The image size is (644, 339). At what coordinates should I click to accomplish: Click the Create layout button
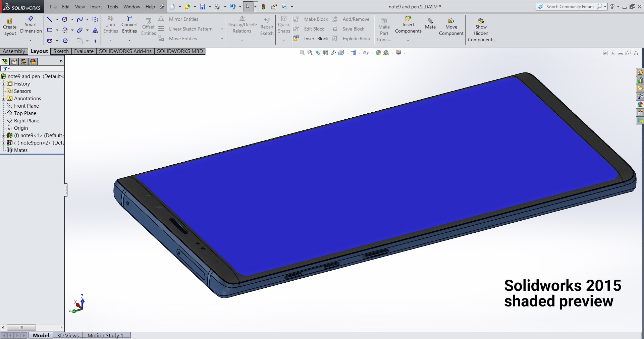9,27
